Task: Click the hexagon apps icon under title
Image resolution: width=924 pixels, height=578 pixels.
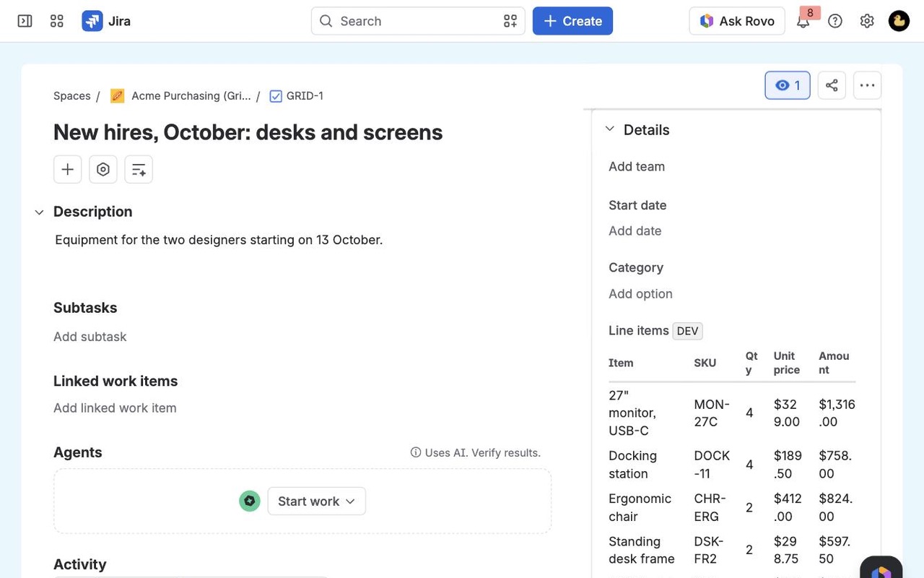Action: (103, 169)
